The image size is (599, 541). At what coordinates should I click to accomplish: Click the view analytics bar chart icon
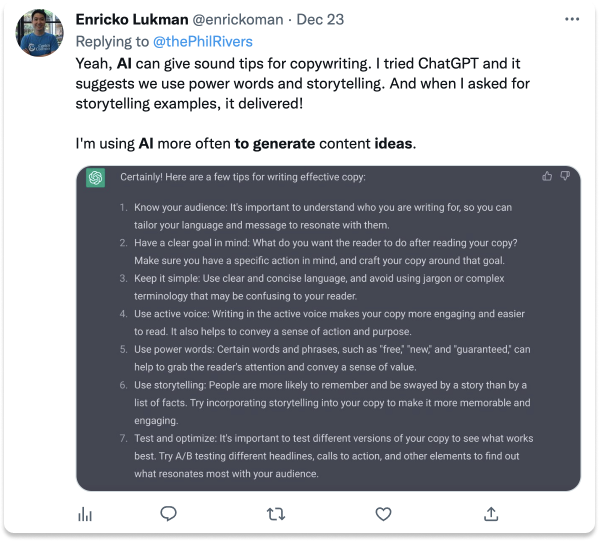click(x=85, y=514)
